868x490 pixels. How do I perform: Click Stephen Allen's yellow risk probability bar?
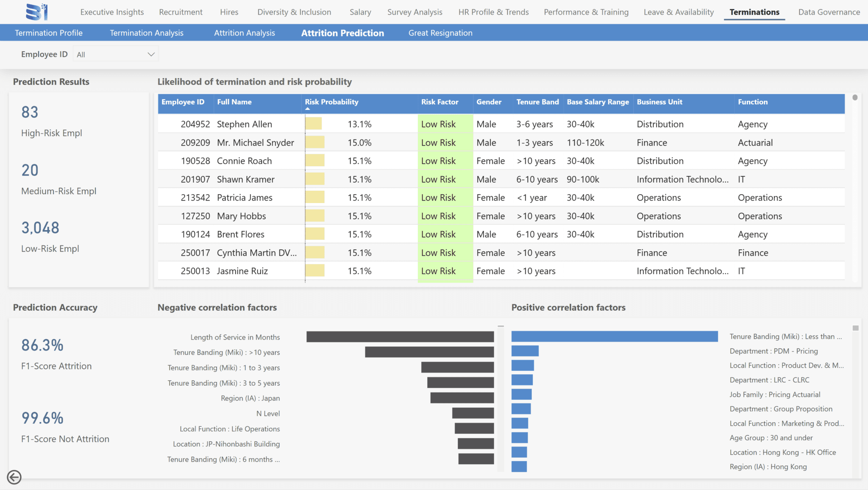[313, 124]
